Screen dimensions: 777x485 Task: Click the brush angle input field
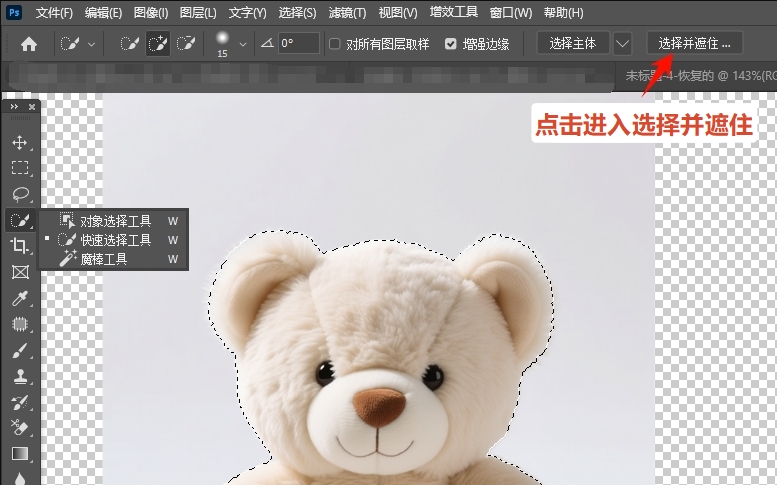(x=298, y=44)
